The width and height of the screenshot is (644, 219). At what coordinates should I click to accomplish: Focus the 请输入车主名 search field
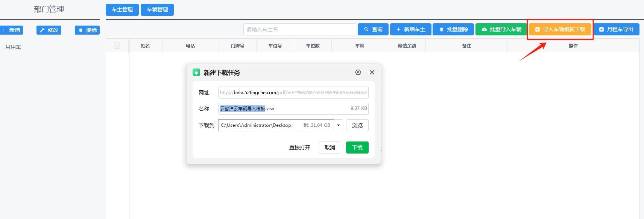coord(299,29)
